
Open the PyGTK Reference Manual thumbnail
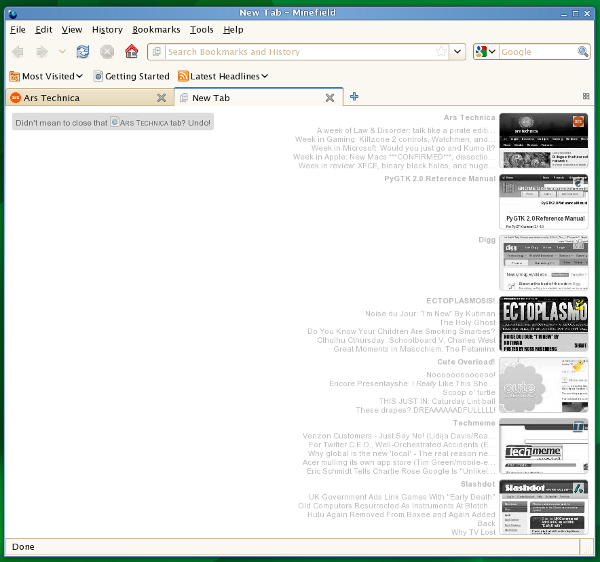(544, 202)
